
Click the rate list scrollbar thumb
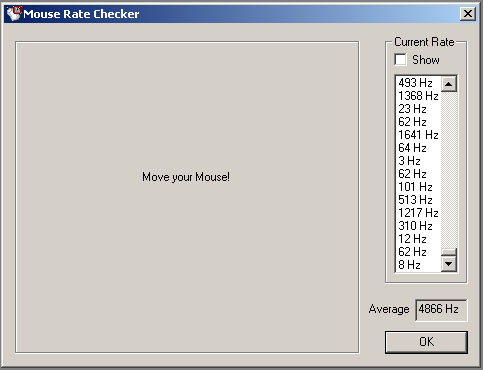pos(449,252)
